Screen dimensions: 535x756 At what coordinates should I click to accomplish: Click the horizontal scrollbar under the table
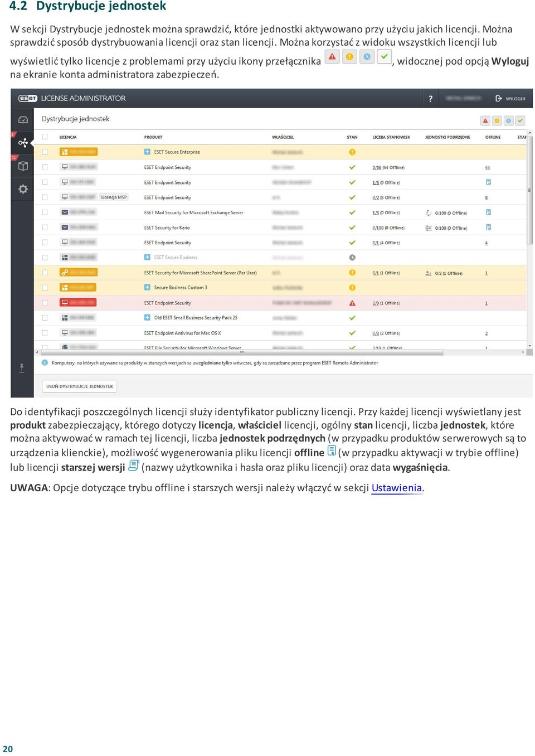click(242, 352)
